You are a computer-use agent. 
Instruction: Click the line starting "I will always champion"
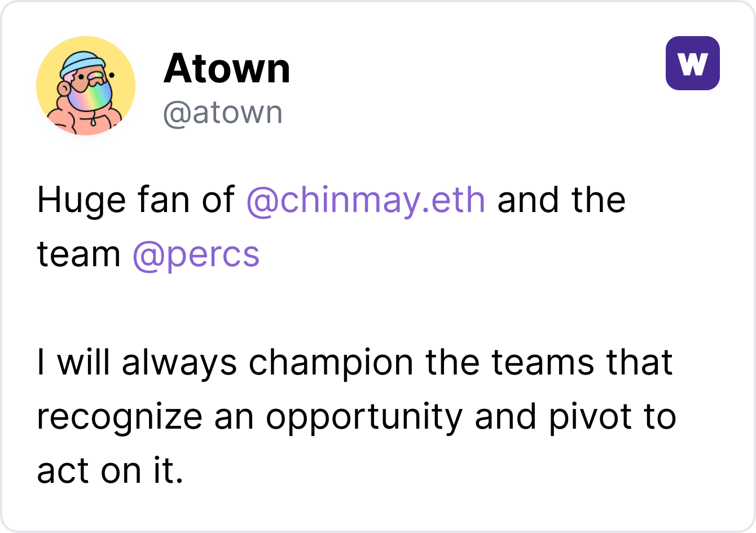(x=354, y=363)
